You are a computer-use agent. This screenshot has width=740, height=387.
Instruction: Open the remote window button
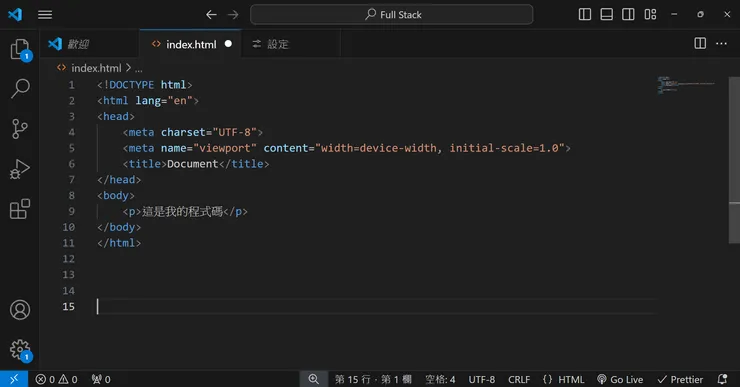point(14,379)
